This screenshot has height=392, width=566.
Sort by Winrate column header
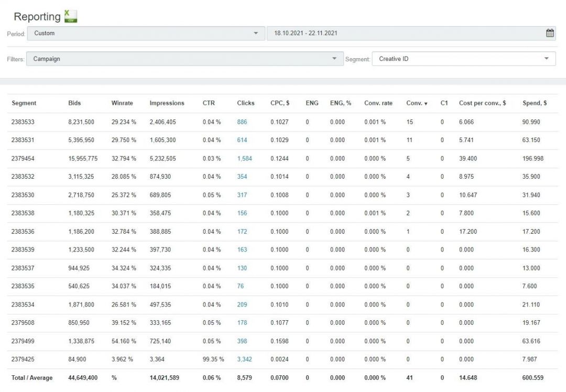pos(123,103)
